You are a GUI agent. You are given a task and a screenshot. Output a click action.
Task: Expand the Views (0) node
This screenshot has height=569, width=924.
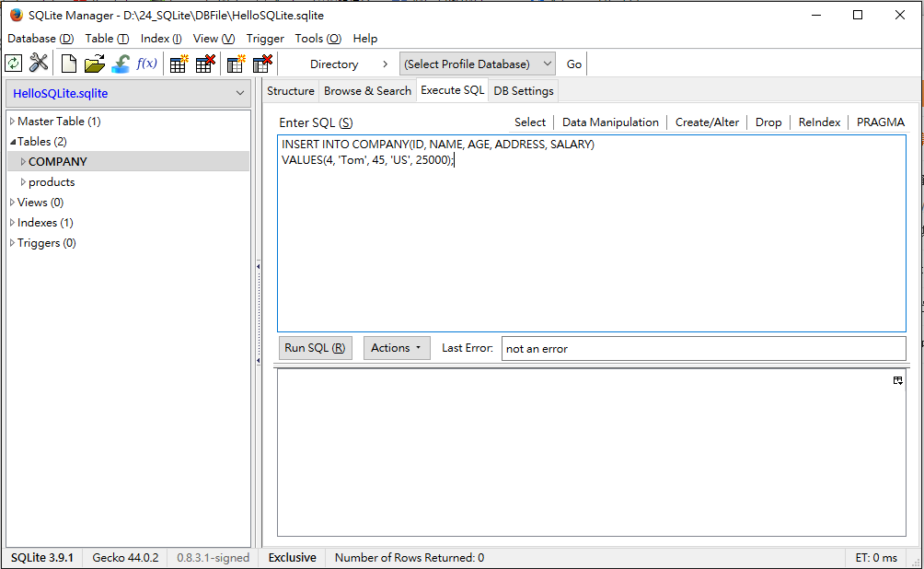[x=12, y=203]
